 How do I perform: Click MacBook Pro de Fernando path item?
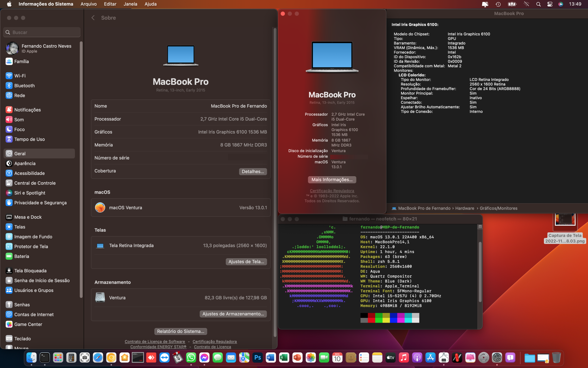(421, 208)
